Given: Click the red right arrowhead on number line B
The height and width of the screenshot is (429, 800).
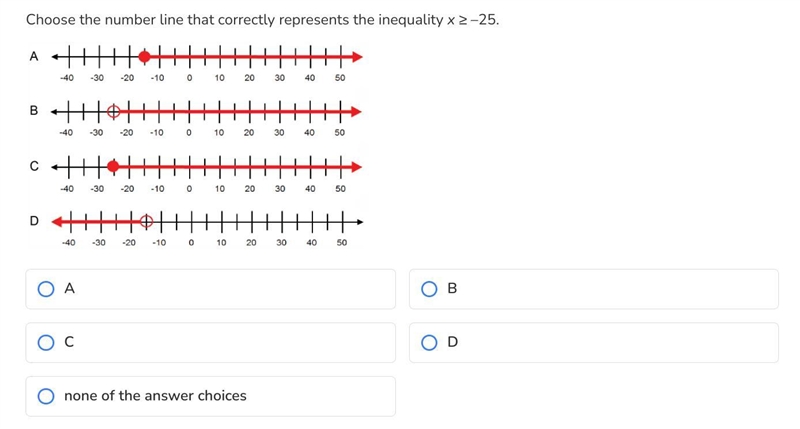Looking at the screenshot, I should 356,111.
